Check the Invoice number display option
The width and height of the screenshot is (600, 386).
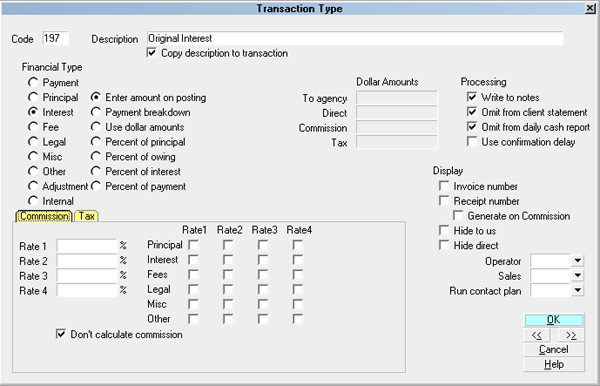coord(444,186)
